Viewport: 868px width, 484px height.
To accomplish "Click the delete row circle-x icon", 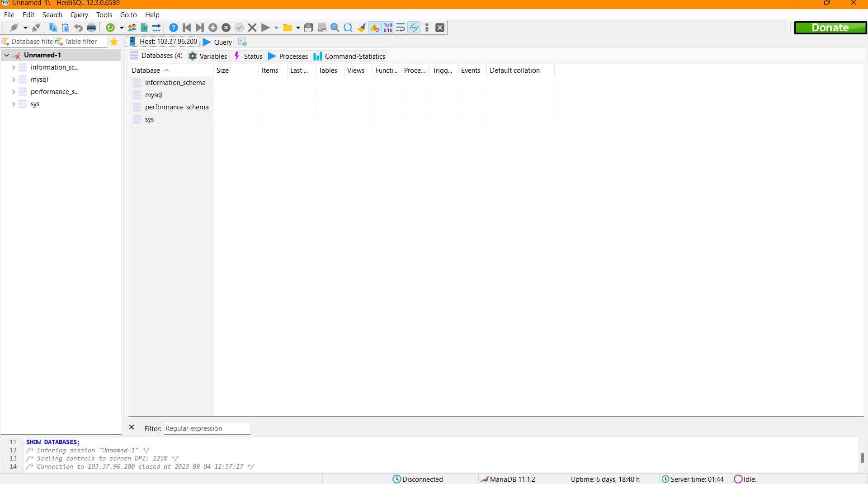I will click(226, 28).
